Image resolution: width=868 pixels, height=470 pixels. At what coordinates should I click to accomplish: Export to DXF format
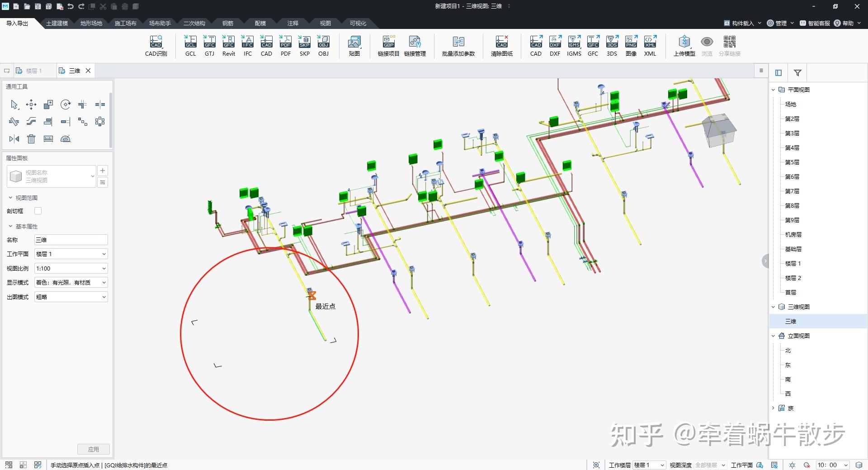coord(555,46)
